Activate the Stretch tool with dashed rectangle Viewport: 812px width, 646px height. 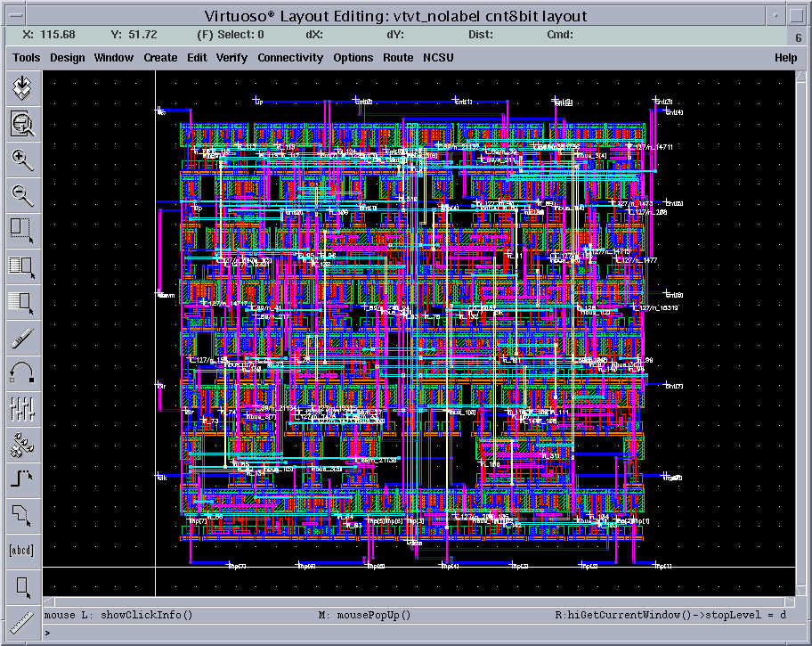22,230
